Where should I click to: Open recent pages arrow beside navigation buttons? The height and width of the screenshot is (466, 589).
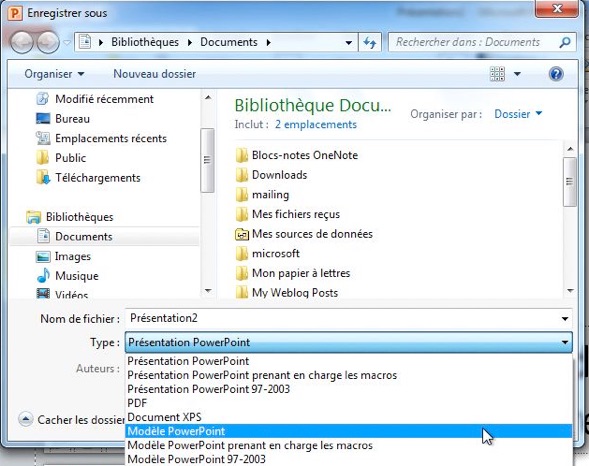pos(66,42)
